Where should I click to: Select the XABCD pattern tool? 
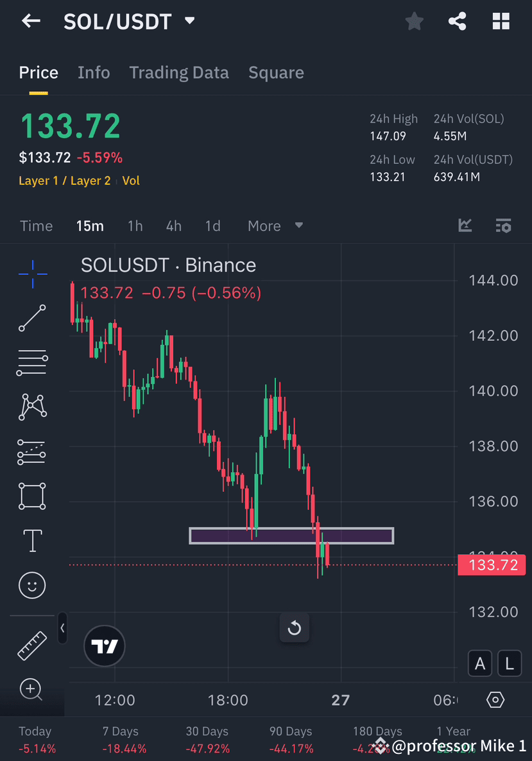point(32,407)
